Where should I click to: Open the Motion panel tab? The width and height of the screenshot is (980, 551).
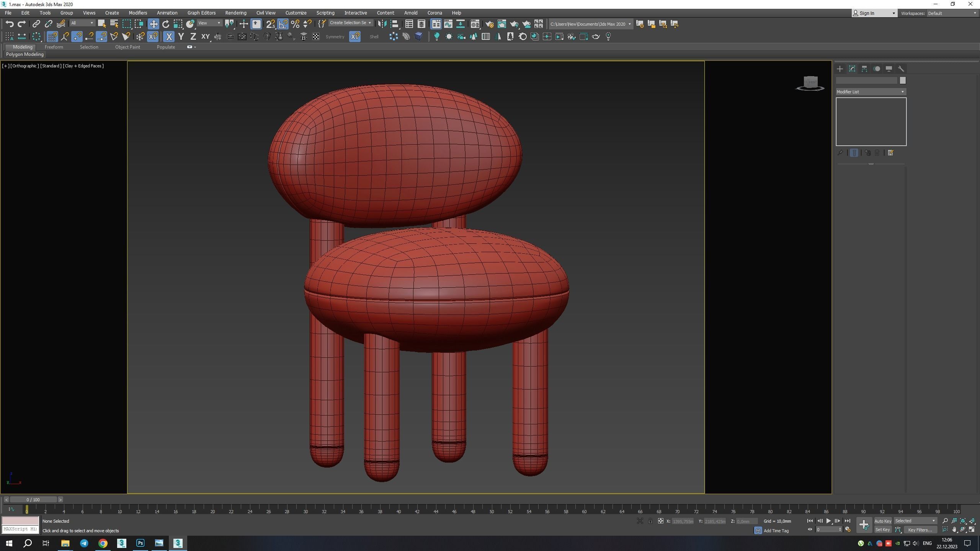pos(877,69)
